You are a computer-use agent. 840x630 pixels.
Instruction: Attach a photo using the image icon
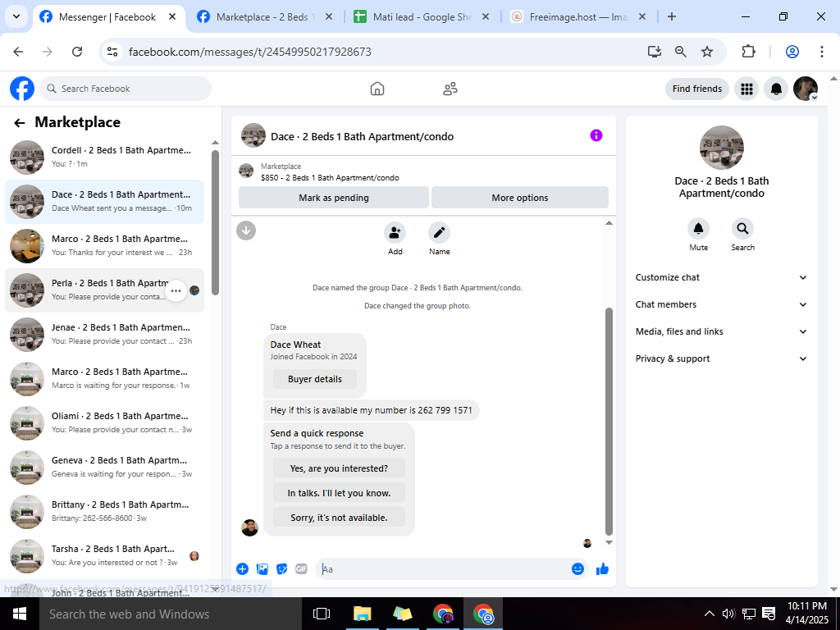(262, 569)
